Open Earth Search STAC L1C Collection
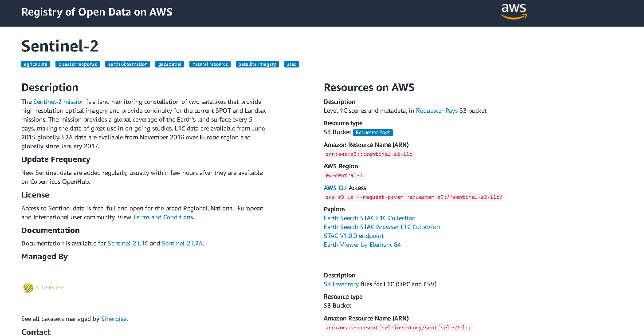The width and height of the screenshot is (644, 336). click(369, 218)
